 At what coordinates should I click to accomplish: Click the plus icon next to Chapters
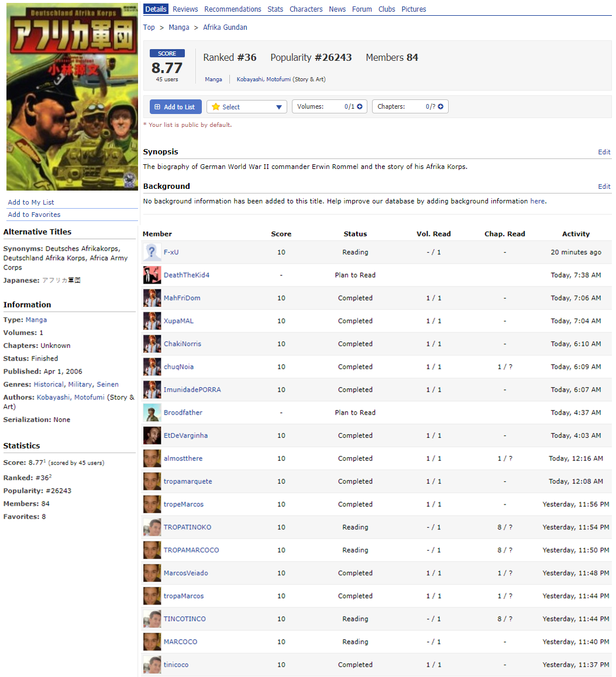coord(440,106)
